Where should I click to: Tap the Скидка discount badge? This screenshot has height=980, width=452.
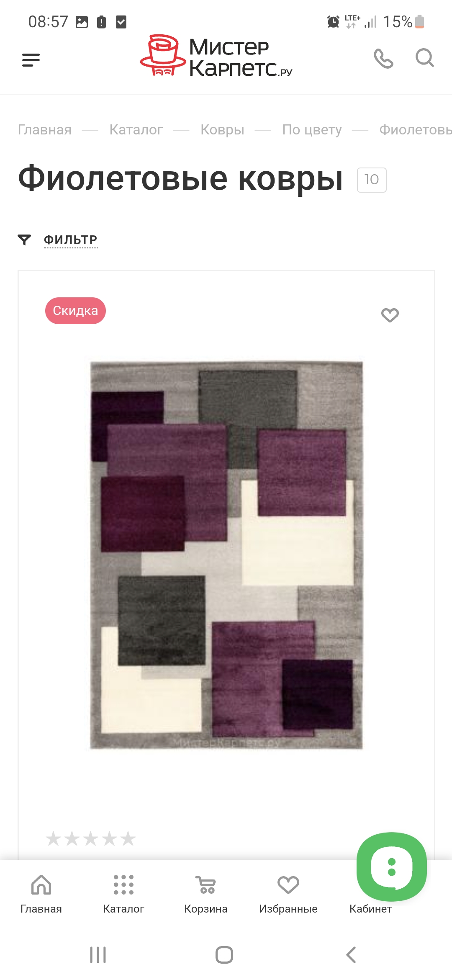[75, 311]
